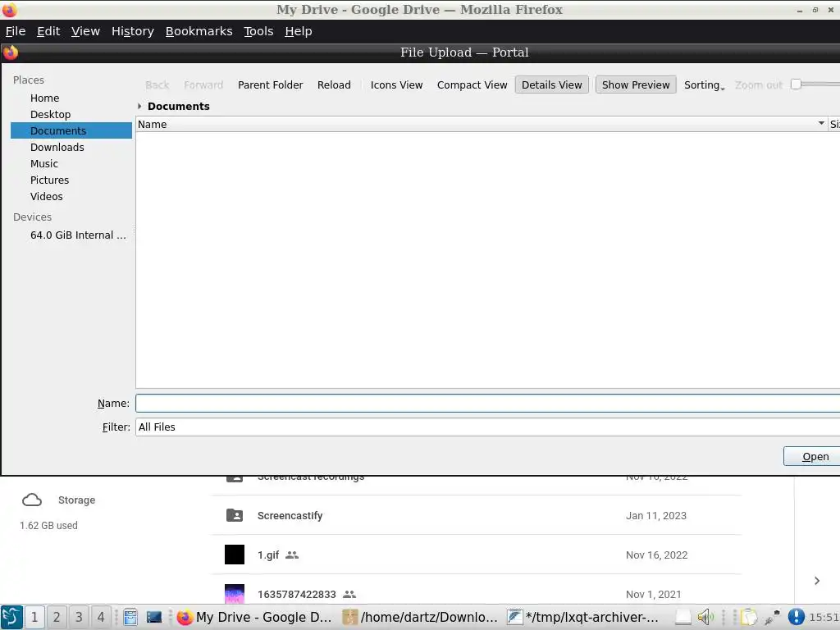Screen dimensions: 840x630
Task: Switch to workspace 2 on the taskbar
Action: pyautogui.click(x=57, y=617)
